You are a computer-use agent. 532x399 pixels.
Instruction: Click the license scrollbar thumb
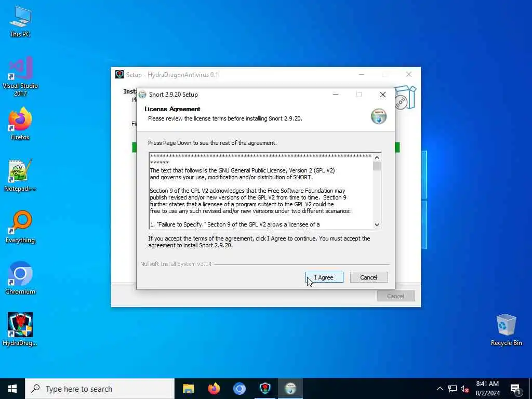[377, 166]
